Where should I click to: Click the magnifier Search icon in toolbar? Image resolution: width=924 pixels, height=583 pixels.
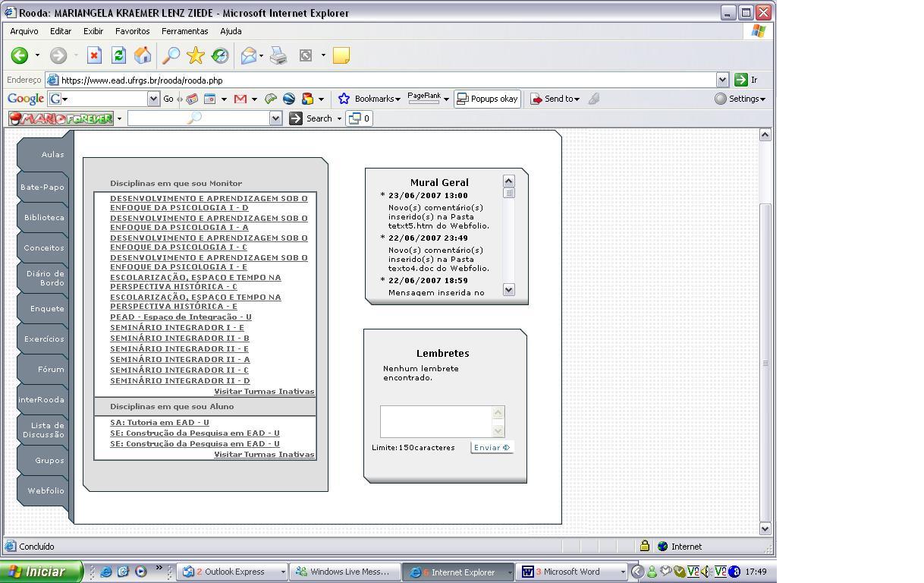(171, 55)
